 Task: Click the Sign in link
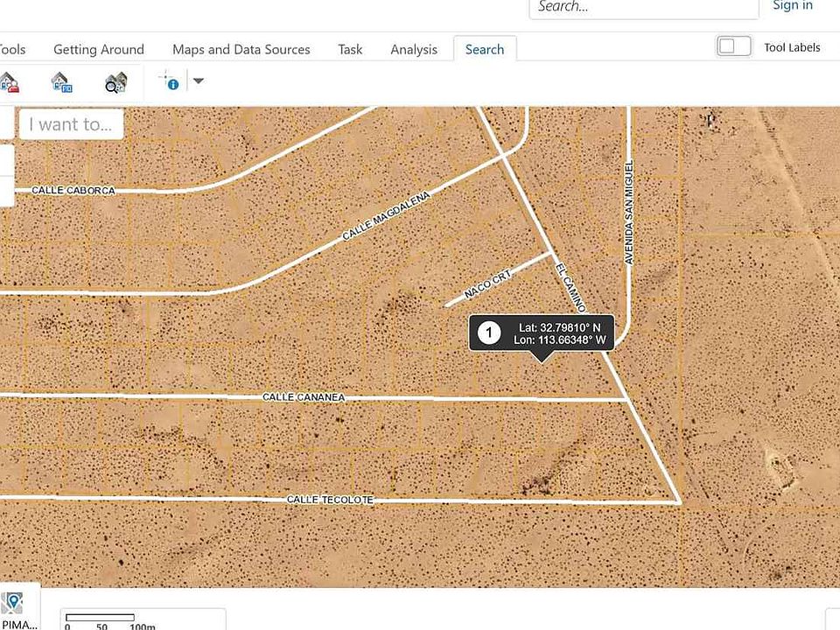pyautogui.click(x=792, y=6)
